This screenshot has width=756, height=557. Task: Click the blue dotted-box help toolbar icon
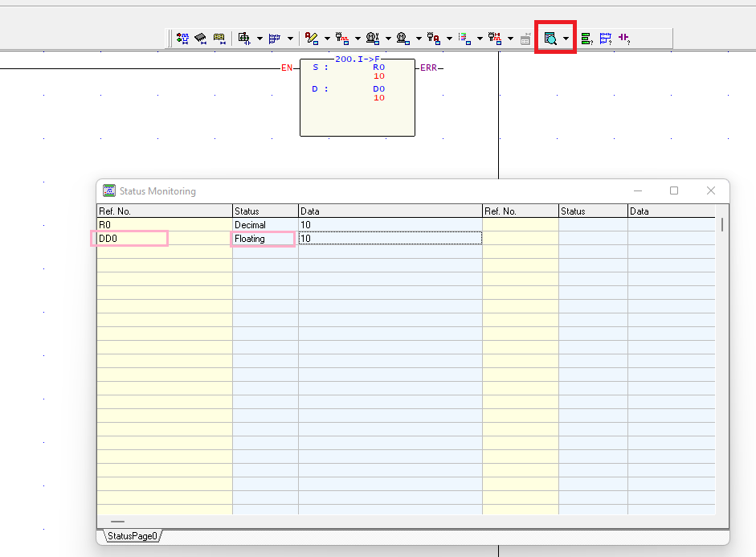point(605,38)
